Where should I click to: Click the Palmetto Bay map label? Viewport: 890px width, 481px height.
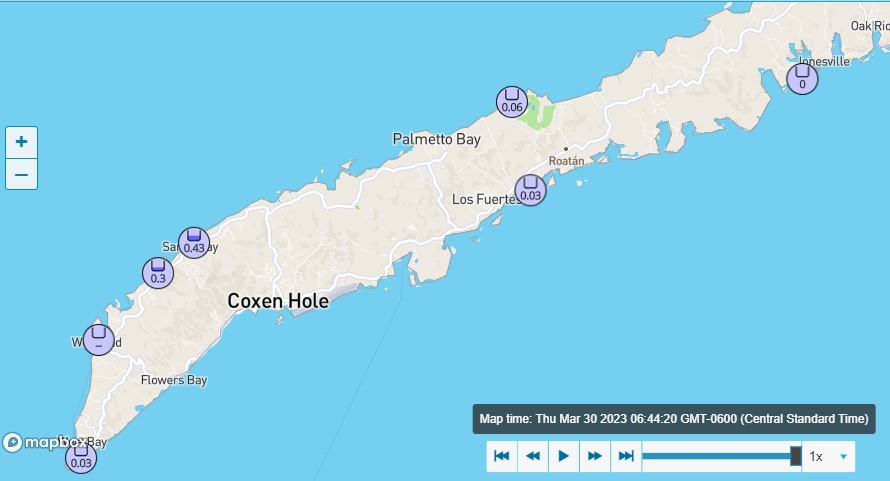(436, 139)
